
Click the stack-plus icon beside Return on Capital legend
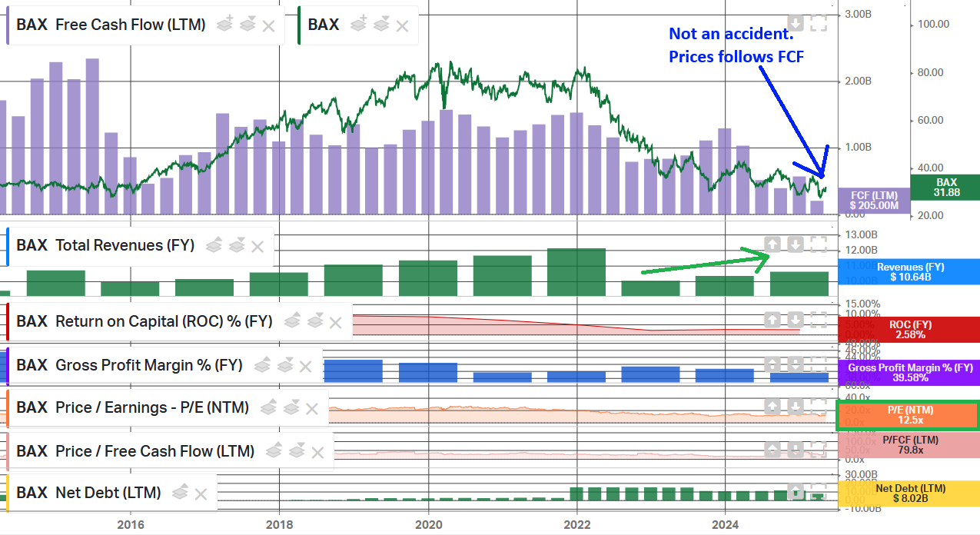tap(292, 321)
